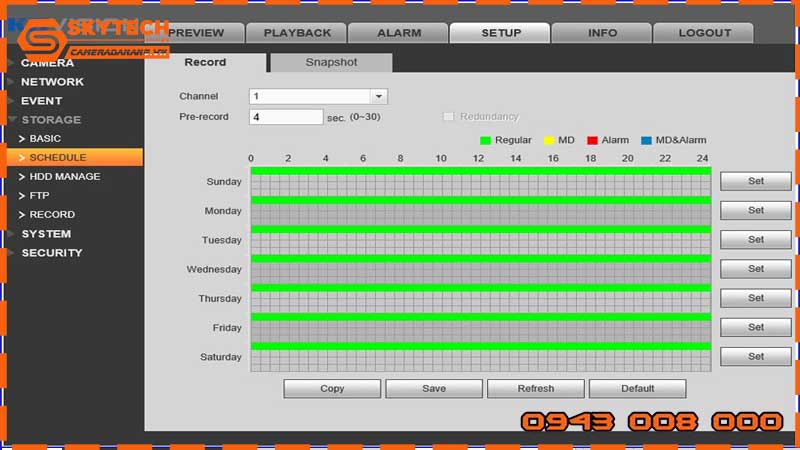800x450 pixels.
Task: Click the LOGOUT tab
Action: pos(704,33)
